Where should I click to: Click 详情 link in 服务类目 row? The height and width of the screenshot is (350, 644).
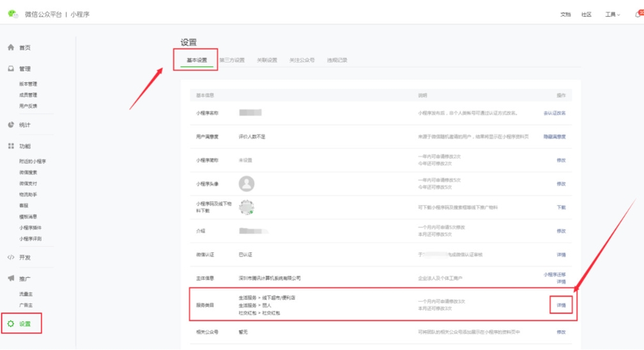pos(561,305)
